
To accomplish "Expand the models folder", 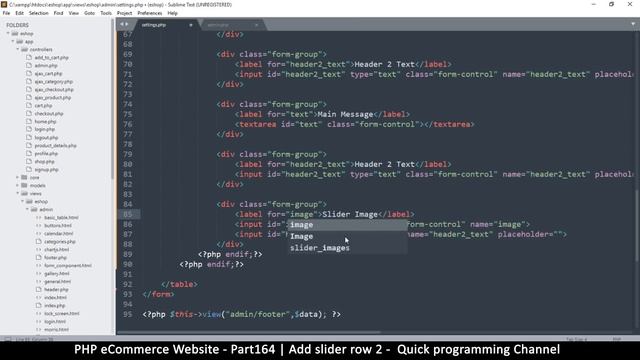I will click(18, 185).
